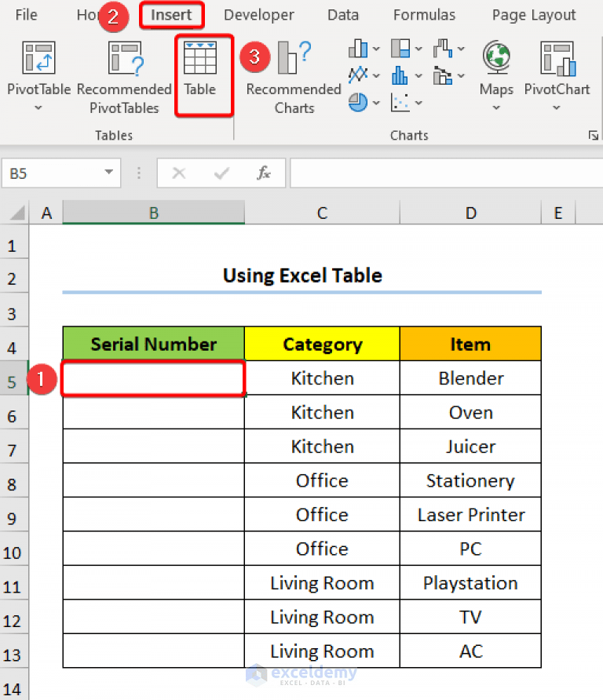Expand the scatter chart dropdown arrow
Image resolution: width=603 pixels, height=700 pixels.
click(418, 103)
